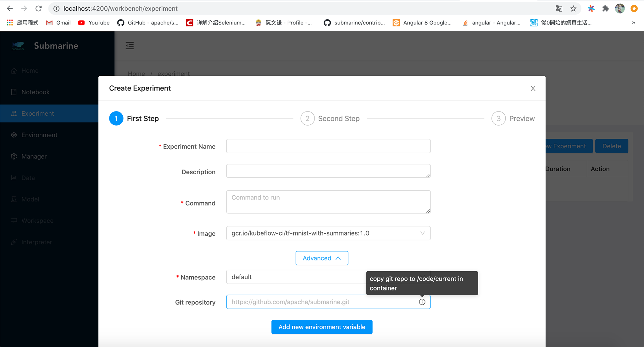
Task: Click the step 1 circle icon
Action: point(116,118)
